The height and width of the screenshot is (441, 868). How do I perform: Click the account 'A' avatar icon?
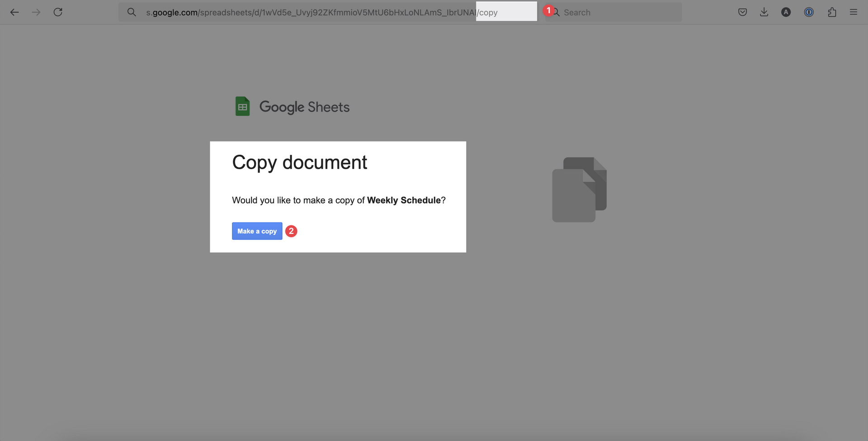pyautogui.click(x=786, y=12)
